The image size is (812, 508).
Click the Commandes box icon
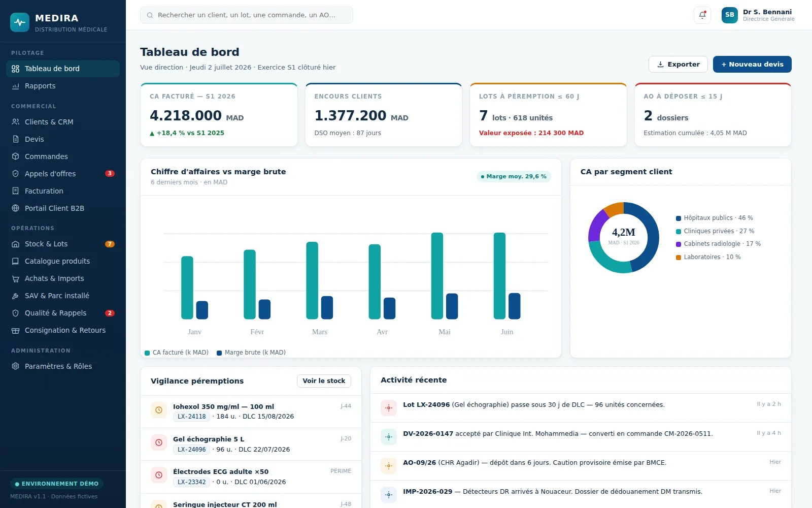point(16,156)
